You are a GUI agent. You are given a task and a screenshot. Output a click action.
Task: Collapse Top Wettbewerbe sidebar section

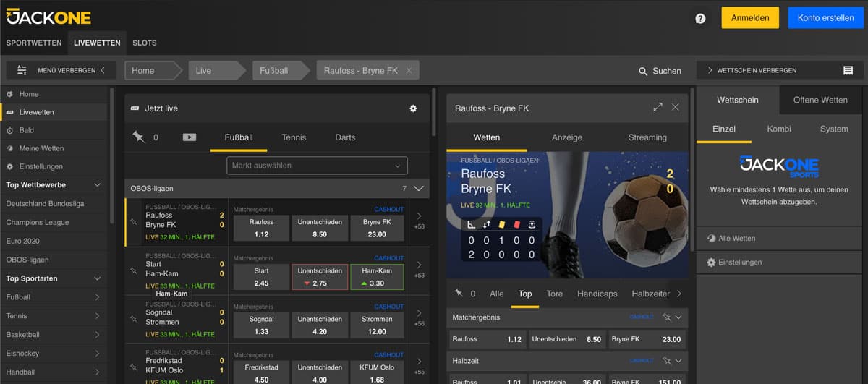pos(98,185)
